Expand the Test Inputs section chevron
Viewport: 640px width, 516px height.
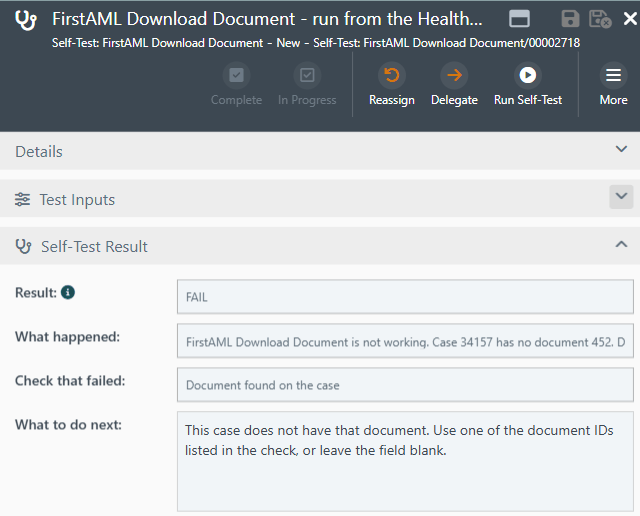[x=621, y=197]
